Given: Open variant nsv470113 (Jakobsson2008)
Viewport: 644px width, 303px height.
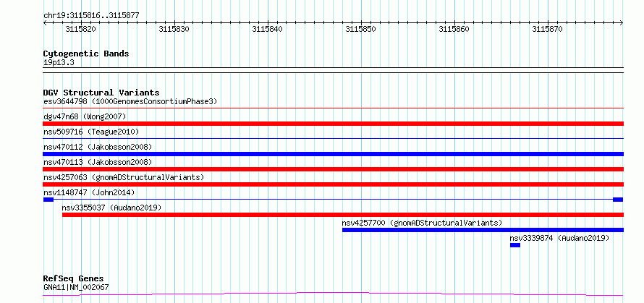Looking at the screenshot, I should click(98, 162).
